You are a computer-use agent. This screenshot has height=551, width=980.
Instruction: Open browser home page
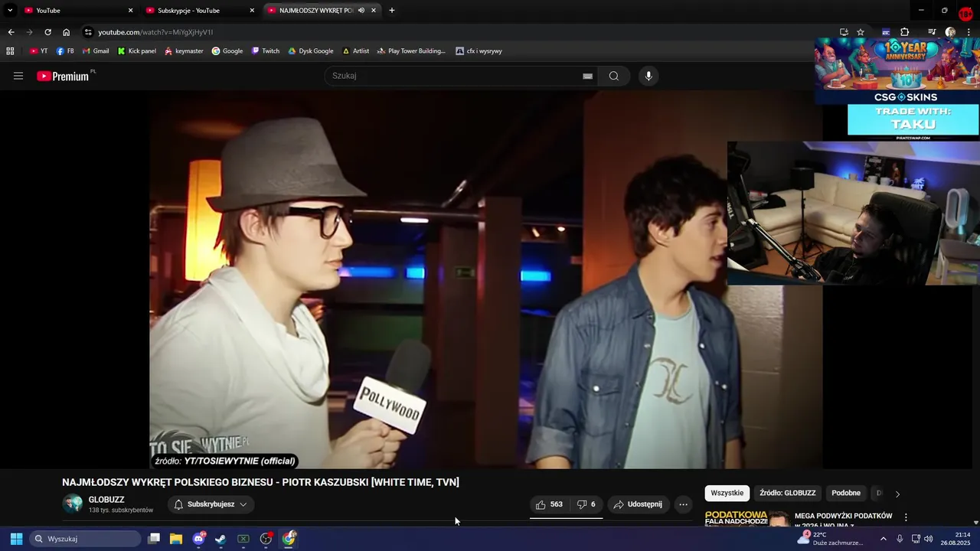pyautogui.click(x=66, y=32)
